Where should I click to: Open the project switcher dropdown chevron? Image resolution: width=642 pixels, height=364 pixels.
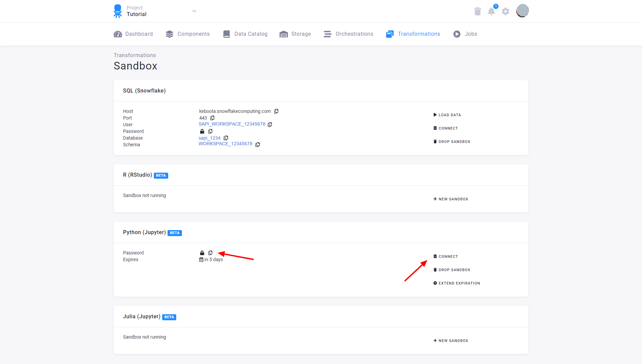(194, 11)
